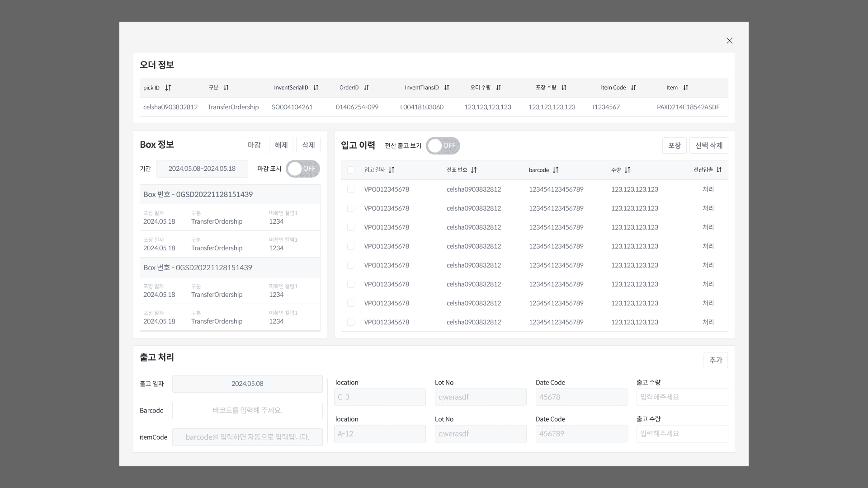Image resolution: width=868 pixels, height=488 pixels.
Task: Click 처리 on the first 입고 이력 row
Action: (708, 189)
